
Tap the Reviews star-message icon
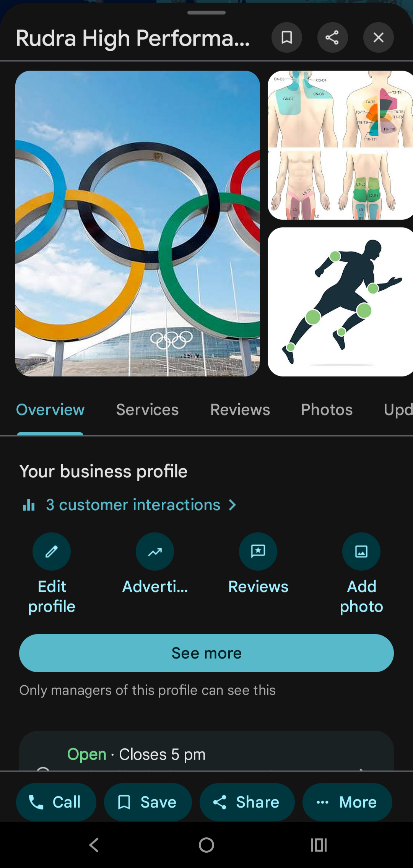(258, 552)
